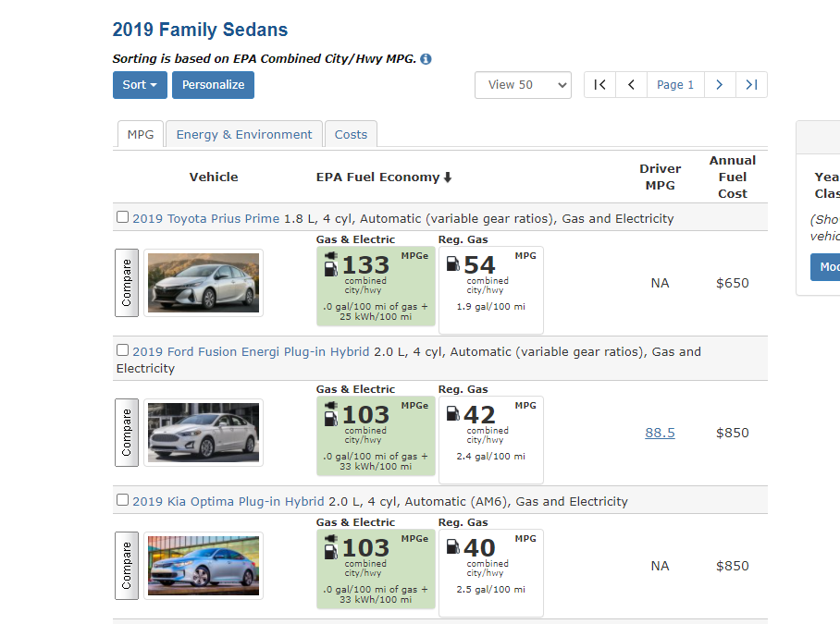The image size is (840, 624).
Task: Click the Personalize button
Action: tap(213, 85)
